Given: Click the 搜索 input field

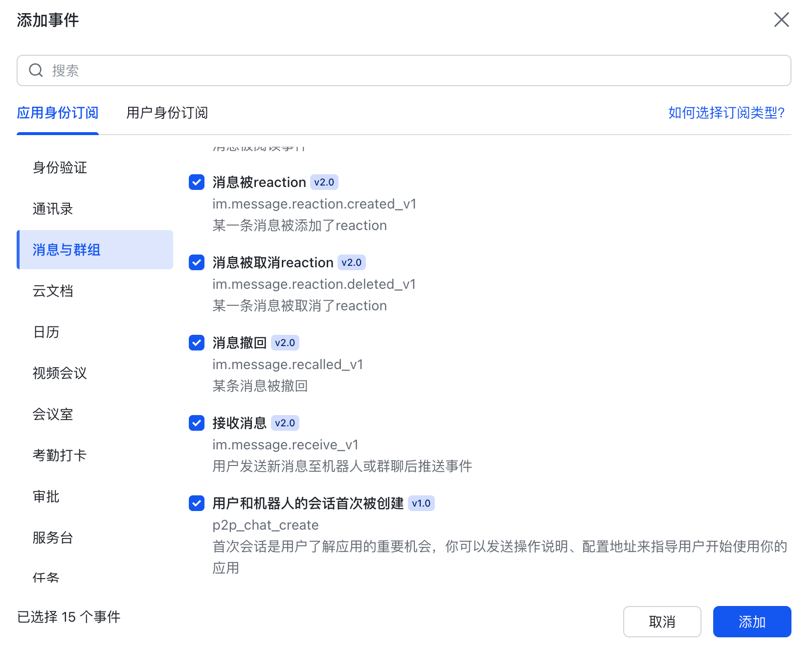Looking at the screenshot, I should coord(416,70).
